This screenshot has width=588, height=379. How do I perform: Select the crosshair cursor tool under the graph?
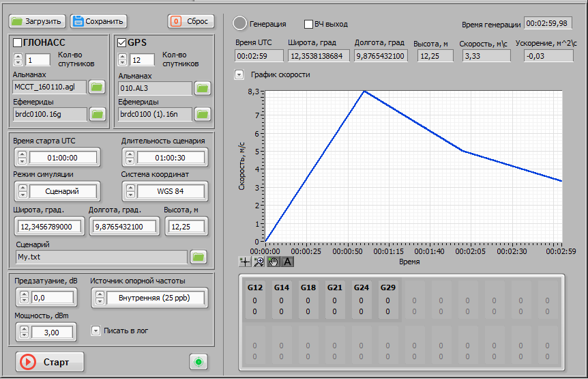coord(246,262)
